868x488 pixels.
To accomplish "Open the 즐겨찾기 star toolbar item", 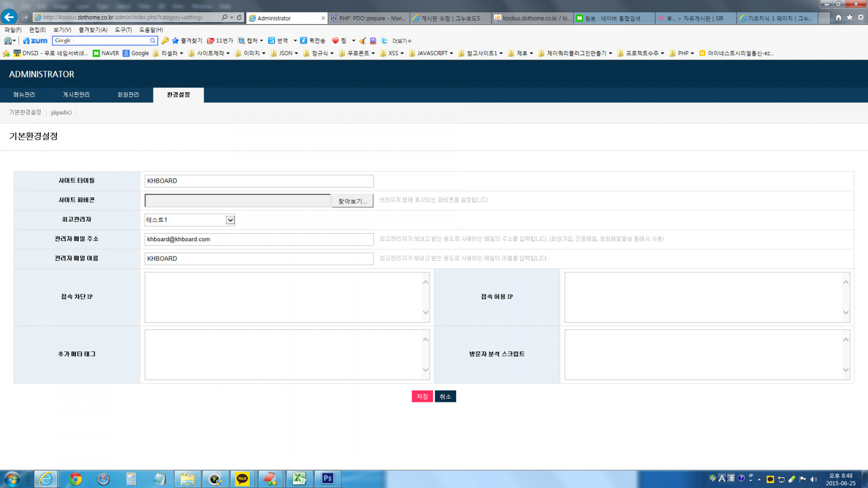I will tap(187, 41).
